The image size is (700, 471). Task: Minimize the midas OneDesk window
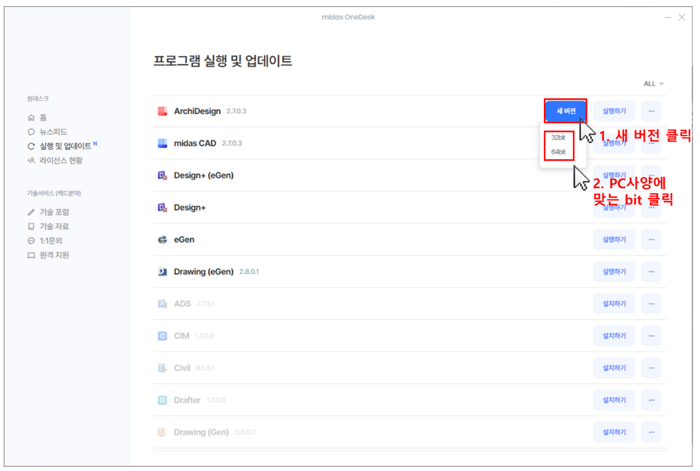click(x=668, y=17)
